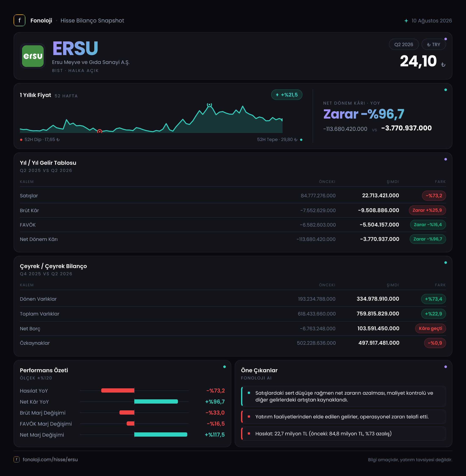Viewport: 466px width, 476px height.
Task: Click the highlight about Yatırım faaliyetlerinden gelirler
Action: coord(343,416)
